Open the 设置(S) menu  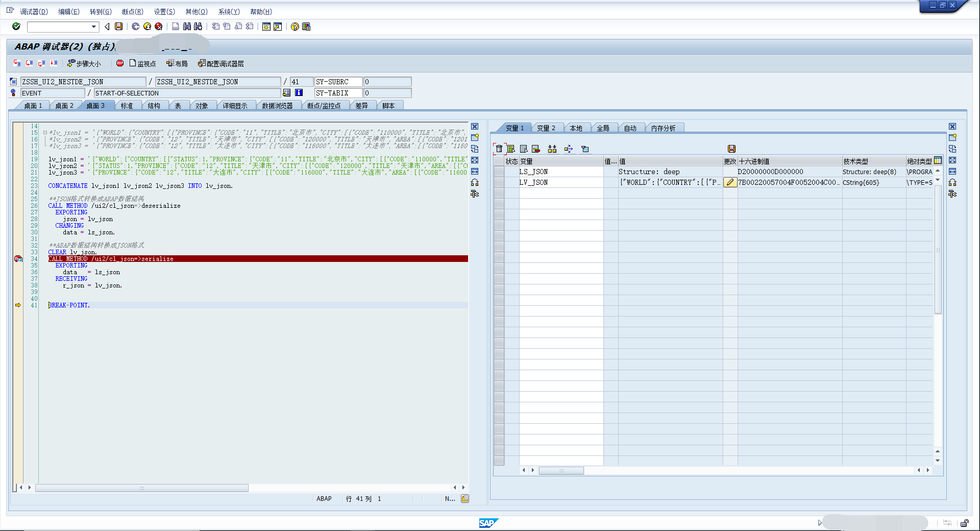coord(164,12)
